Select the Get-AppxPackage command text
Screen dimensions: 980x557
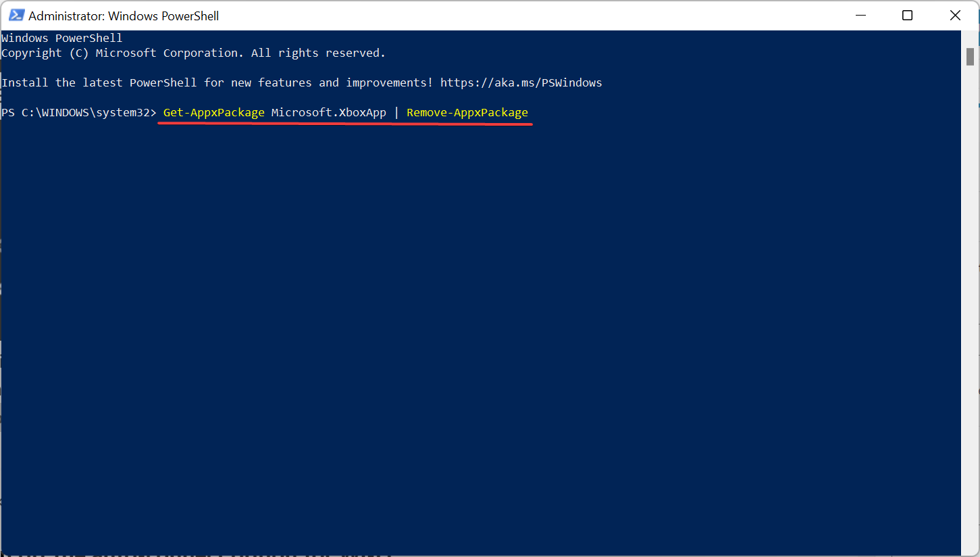pyautogui.click(x=213, y=112)
